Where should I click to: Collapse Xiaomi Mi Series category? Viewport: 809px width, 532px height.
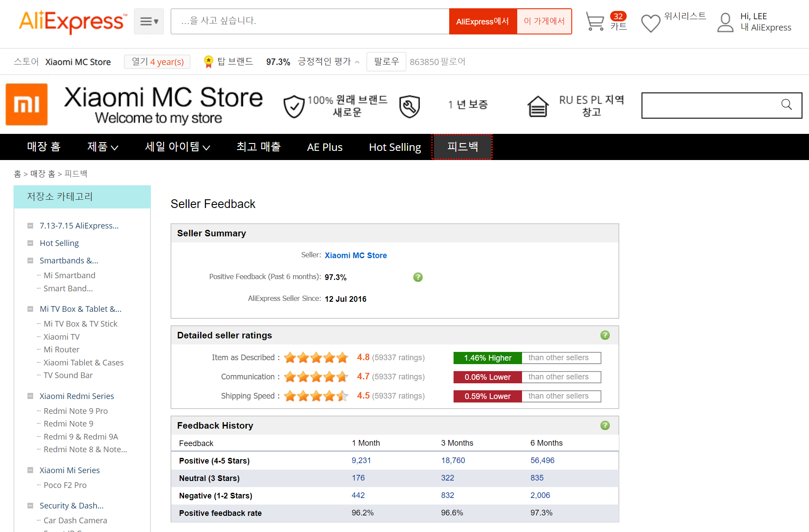pyautogui.click(x=30, y=470)
